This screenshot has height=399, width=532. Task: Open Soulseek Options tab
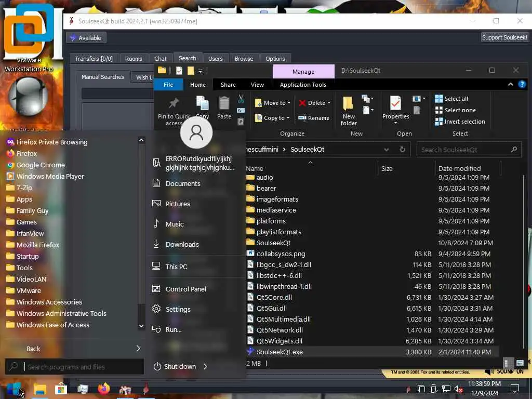click(275, 59)
